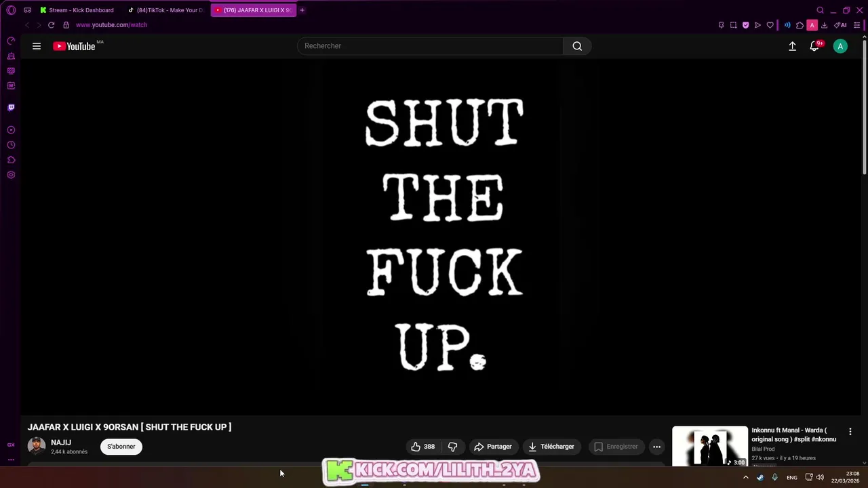Open YouTube upload/create button

(792, 46)
